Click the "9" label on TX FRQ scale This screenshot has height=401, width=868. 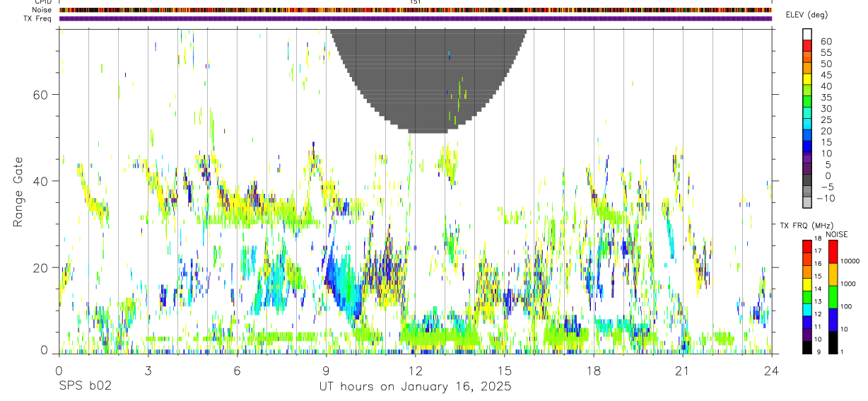[x=819, y=352]
